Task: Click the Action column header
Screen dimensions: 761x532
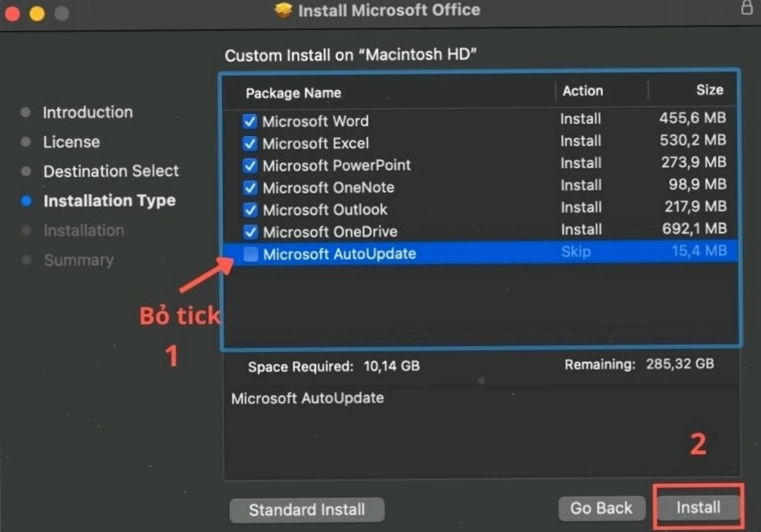Action: 583,91
